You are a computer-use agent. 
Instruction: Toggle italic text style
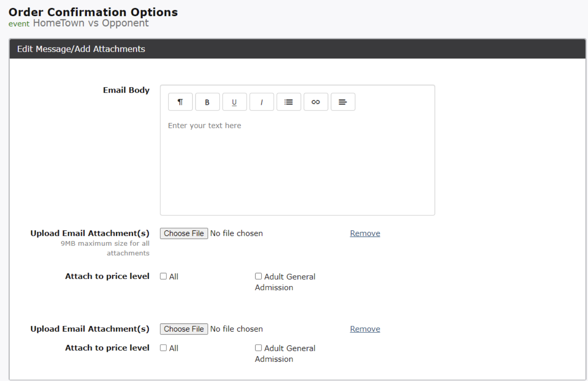(x=261, y=102)
